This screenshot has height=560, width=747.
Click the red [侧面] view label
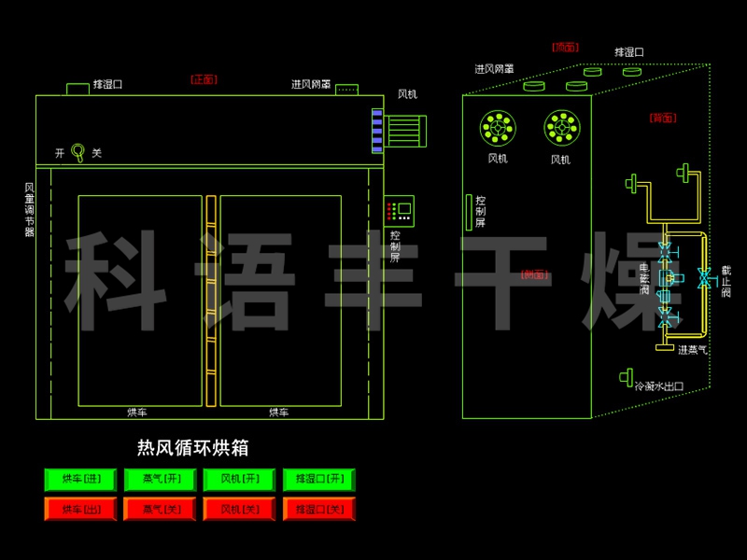(x=534, y=274)
